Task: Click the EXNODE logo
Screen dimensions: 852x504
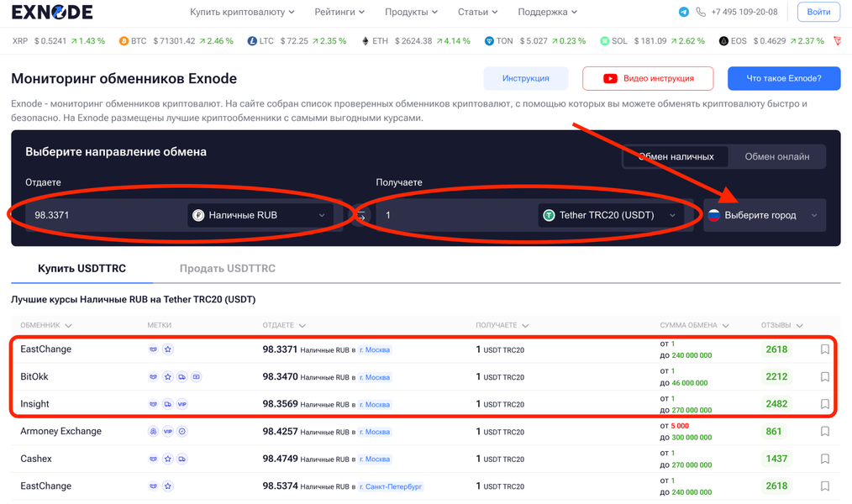Action: (x=52, y=13)
